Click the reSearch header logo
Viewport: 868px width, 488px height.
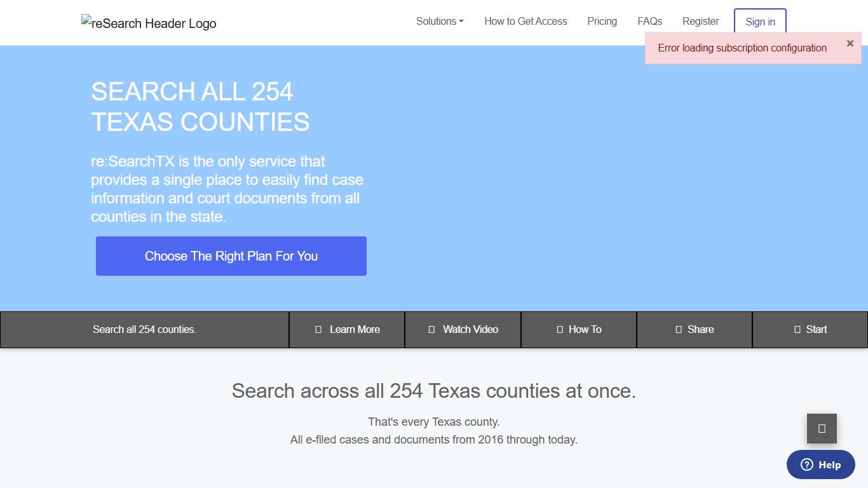coord(149,22)
